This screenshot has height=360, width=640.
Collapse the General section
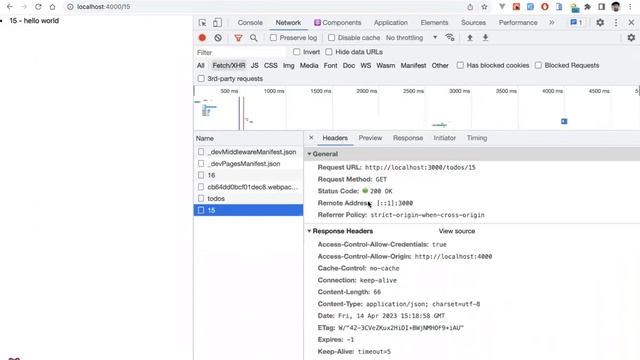pyautogui.click(x=309, y=154)
